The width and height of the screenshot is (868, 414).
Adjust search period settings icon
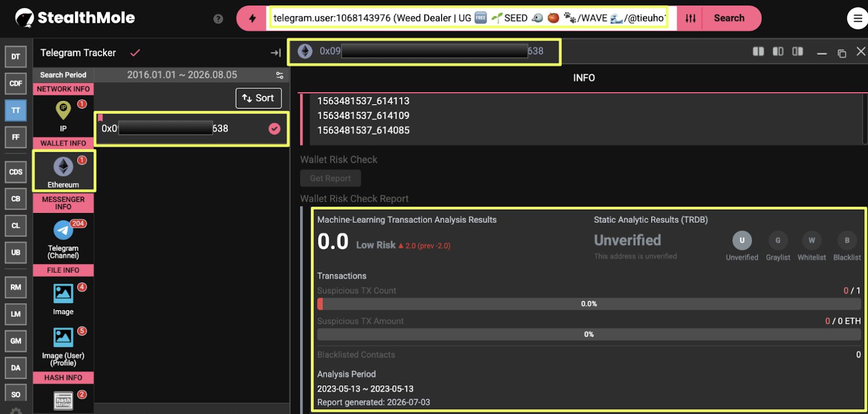point(280,75)
